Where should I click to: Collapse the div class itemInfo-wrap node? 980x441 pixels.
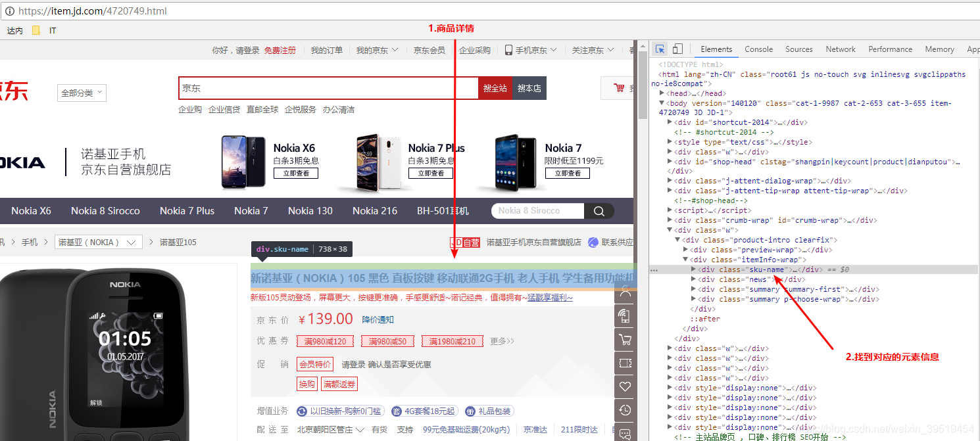click(686, 260)
